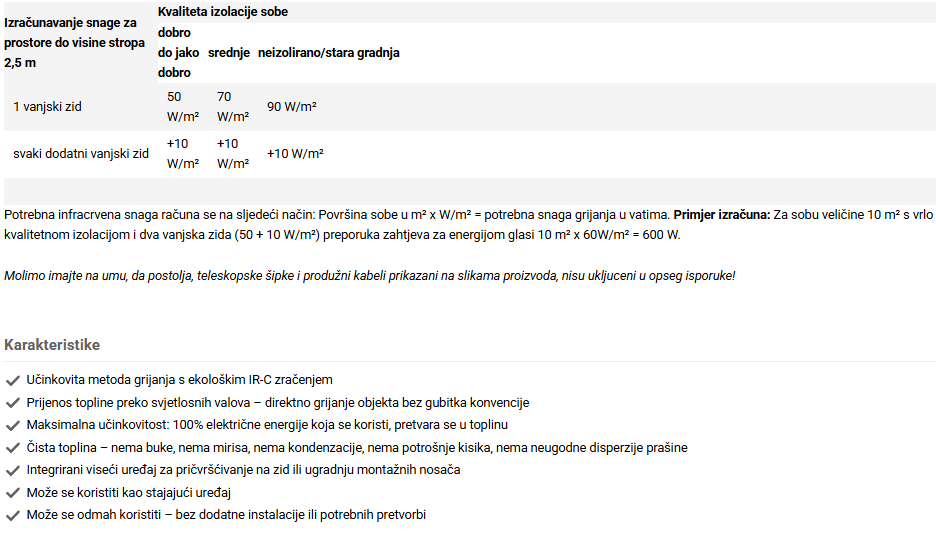Image resolution: width=936 pixels, height=549 pixels.
Task: Click the checkmark before "Može se koristiti kao stajajući"
Action: point(12,493)
